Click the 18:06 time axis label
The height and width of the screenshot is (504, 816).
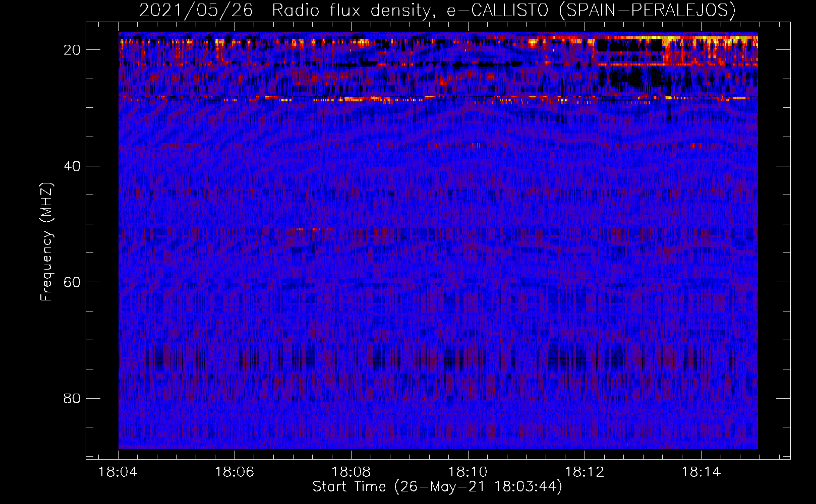coord(235,472)
